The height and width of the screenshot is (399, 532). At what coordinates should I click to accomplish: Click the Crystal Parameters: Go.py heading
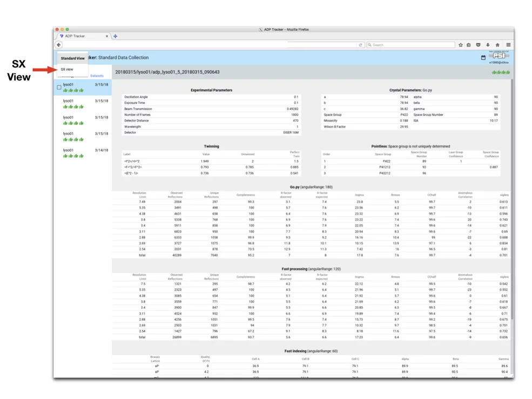point(410,90)
